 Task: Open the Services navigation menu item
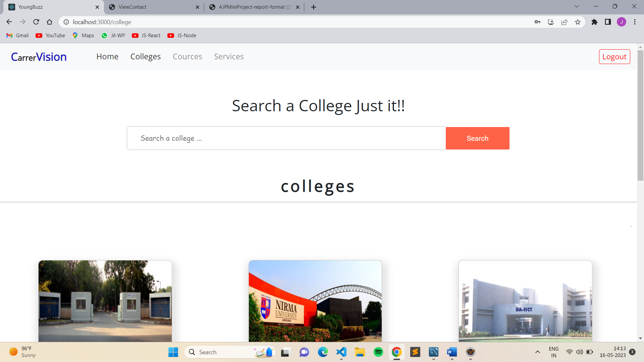click(229, 56)
